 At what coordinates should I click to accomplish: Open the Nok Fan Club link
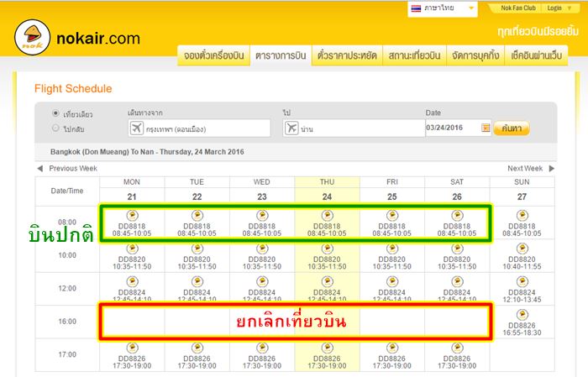[x=518, y=8]
